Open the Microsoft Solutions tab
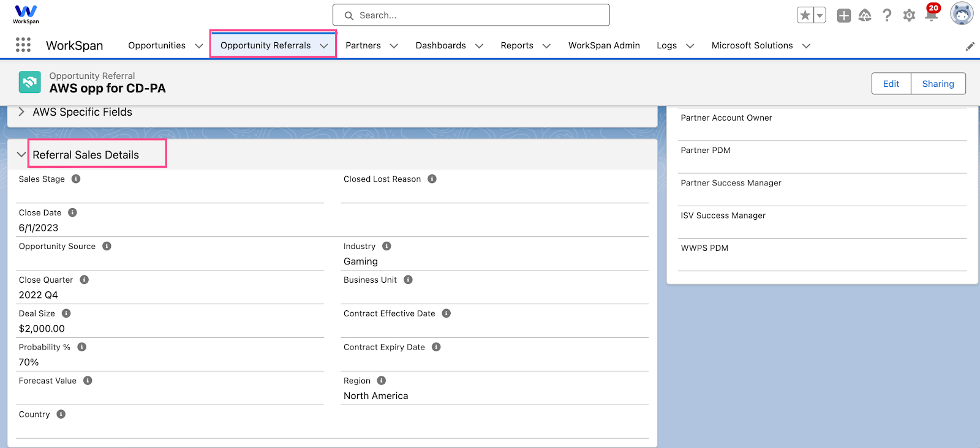Image resolution: width=980 pixels, height=448 pixels. pyautogui.click(x=752, y=45)
